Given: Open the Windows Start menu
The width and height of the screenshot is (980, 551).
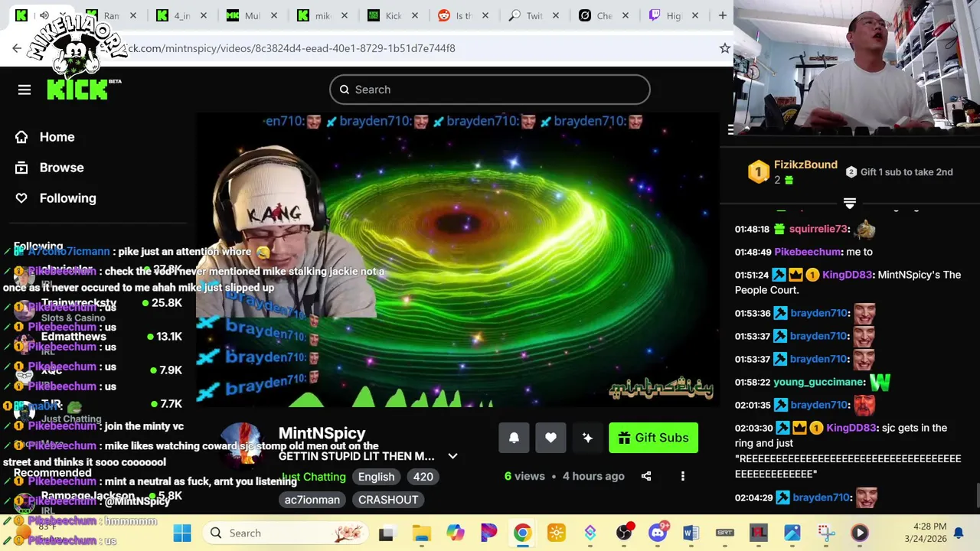Looking at the screenshot, I should (182, 533).
